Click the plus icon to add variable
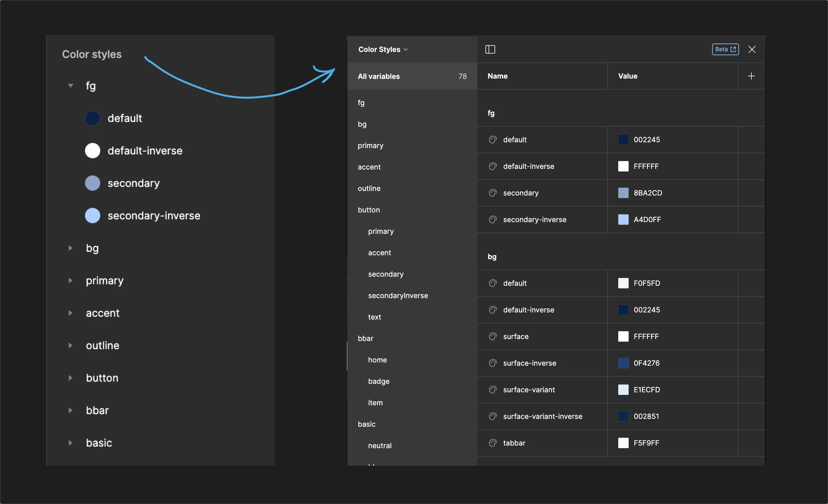 click(751, 76)
